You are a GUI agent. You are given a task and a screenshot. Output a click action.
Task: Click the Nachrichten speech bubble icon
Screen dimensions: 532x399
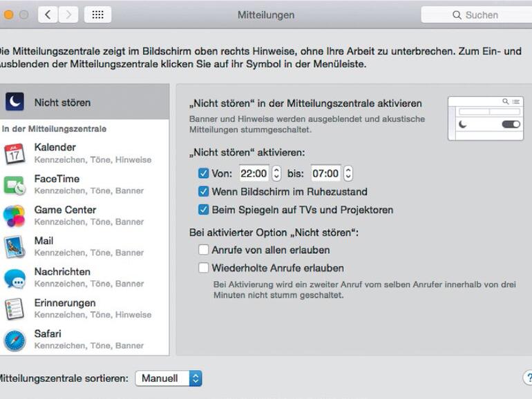point(15,278)
